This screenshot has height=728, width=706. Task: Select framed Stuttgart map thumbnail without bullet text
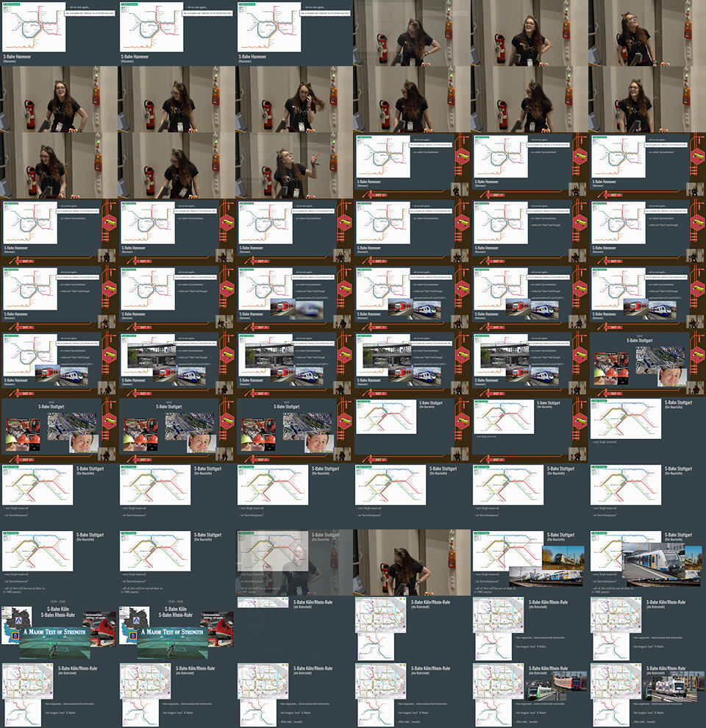(412, 430)
